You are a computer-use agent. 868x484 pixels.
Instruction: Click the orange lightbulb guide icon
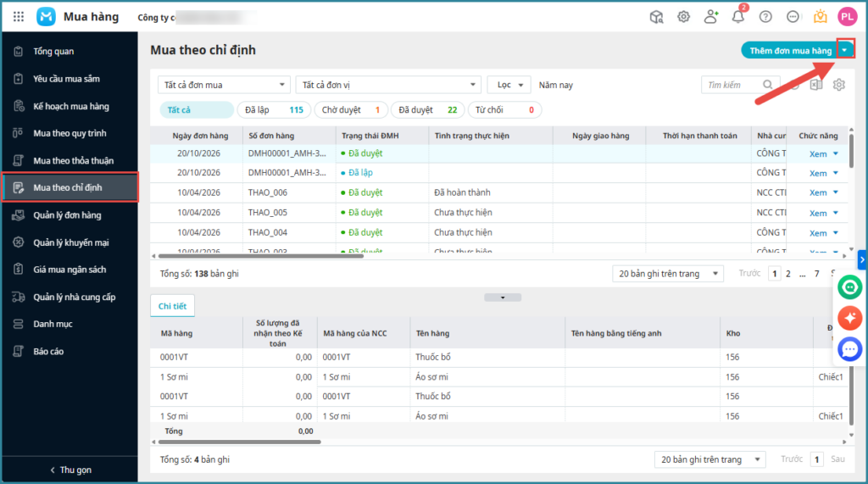point(820,17)
